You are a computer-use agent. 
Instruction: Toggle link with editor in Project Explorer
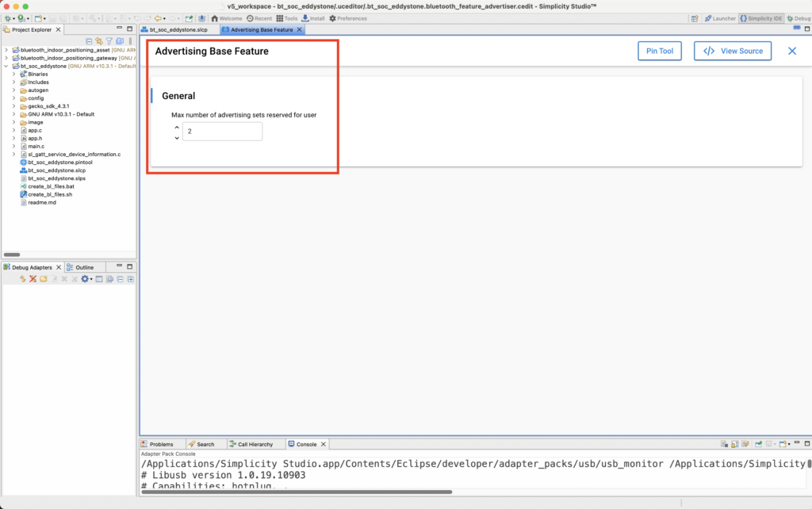(x=99, y=40)
